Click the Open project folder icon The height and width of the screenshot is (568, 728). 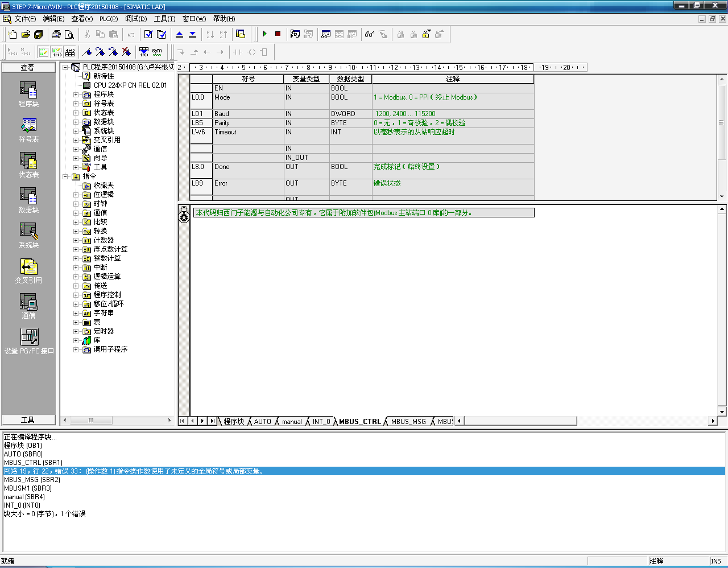26,34
